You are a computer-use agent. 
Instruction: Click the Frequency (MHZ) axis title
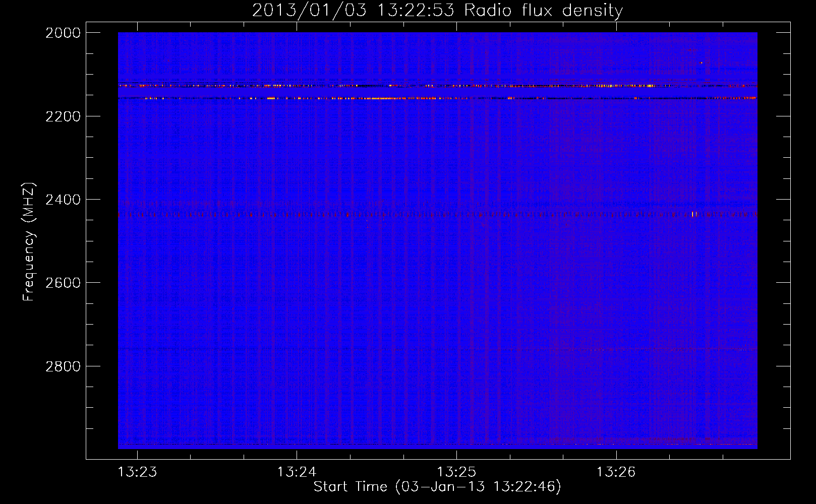tap(29, 242)
